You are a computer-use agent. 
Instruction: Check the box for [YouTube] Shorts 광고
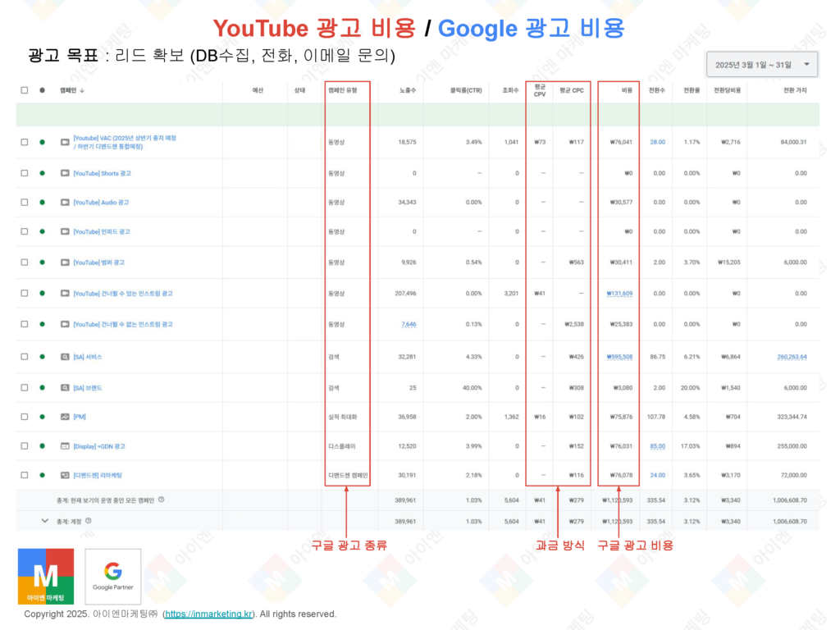(25, 173)
